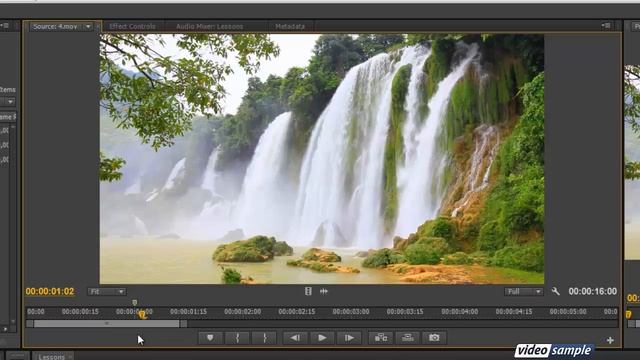
Task: Step back one frame
Action: [x=295, y=338]
